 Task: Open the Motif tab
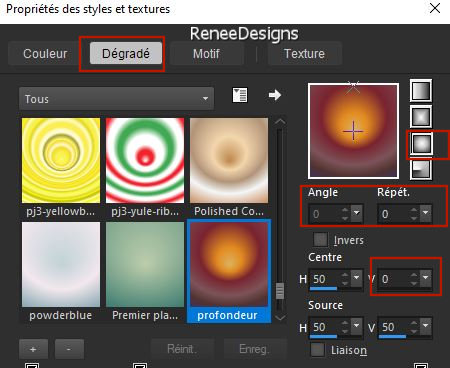(206, 54)
